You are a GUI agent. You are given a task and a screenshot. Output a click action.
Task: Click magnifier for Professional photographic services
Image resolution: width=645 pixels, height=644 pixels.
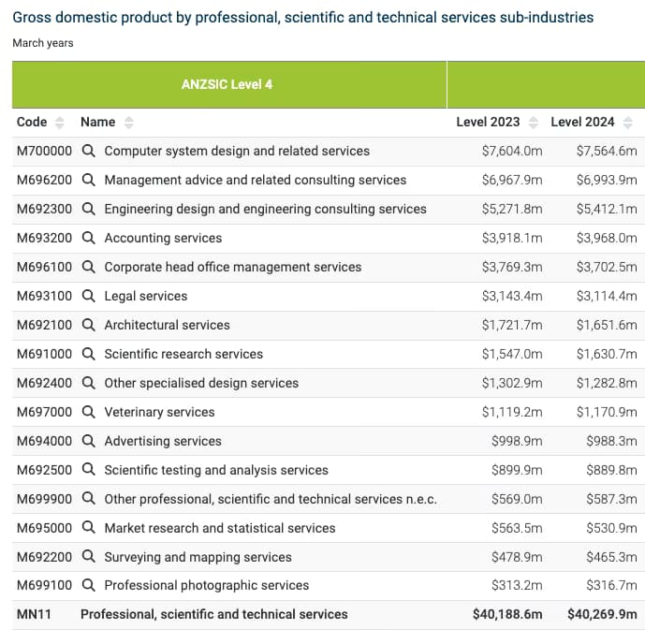89,585
